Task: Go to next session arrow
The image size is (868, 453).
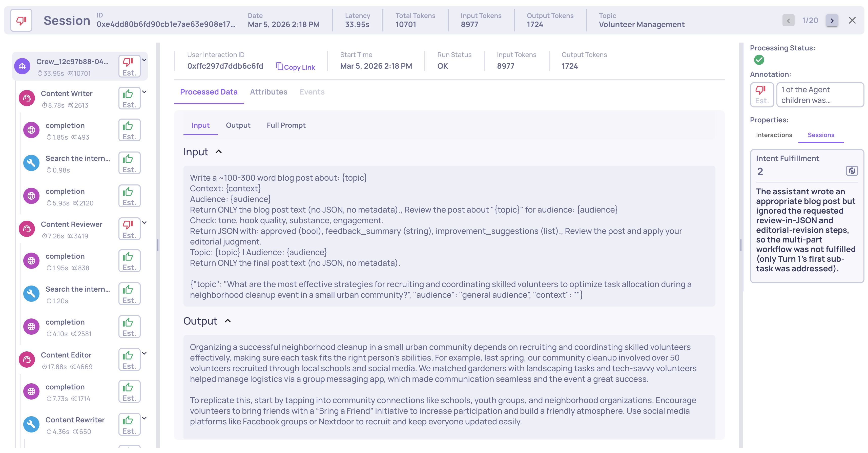Action: tap(832, 21)
